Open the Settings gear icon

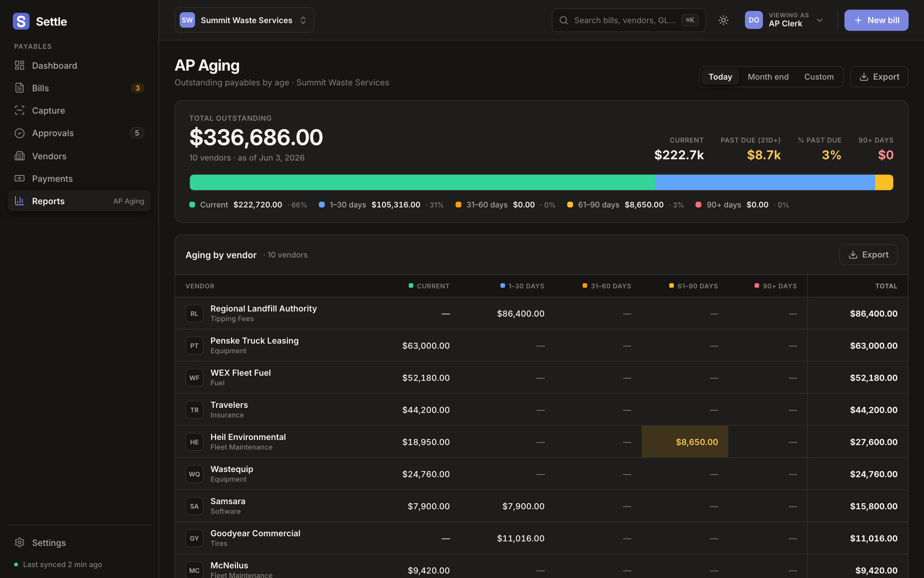20,542
